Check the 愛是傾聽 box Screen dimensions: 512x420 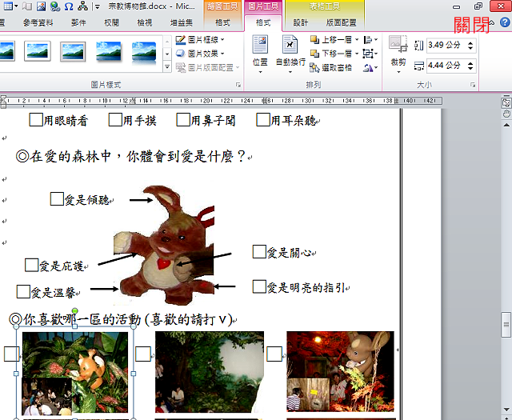tap(57, 199)
